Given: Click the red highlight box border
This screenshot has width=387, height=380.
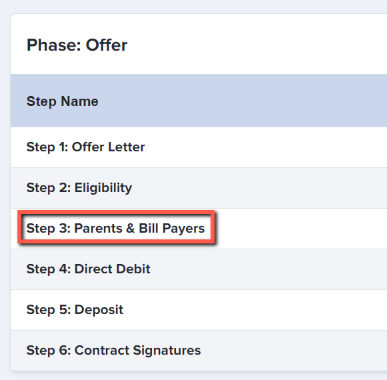Looking at the screenshot, I should click(117, 213).
